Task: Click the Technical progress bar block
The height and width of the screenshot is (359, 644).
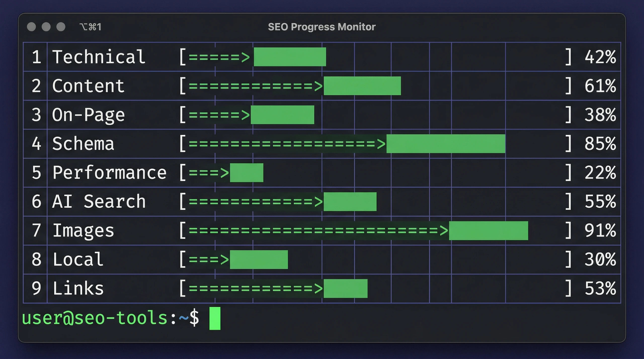Action: 290,57
